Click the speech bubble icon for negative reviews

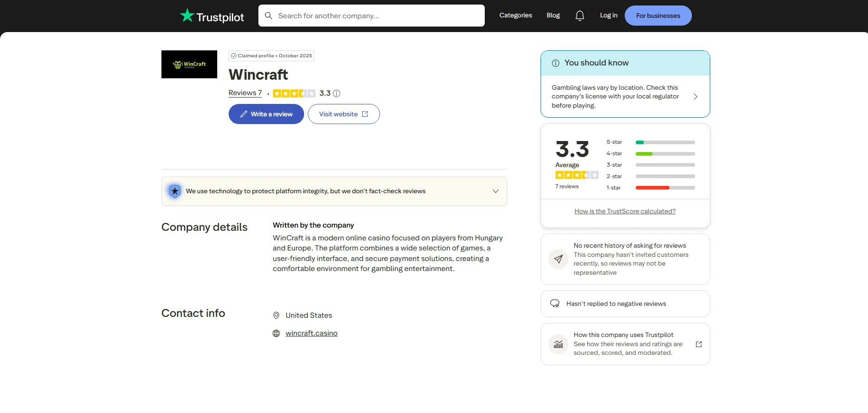555,304
